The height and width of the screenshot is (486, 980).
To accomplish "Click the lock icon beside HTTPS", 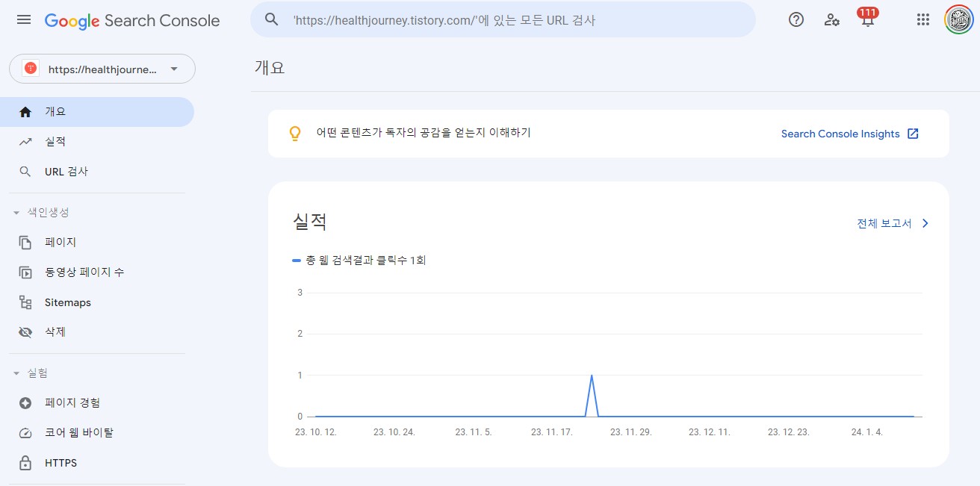I will [x=25, y=463].
